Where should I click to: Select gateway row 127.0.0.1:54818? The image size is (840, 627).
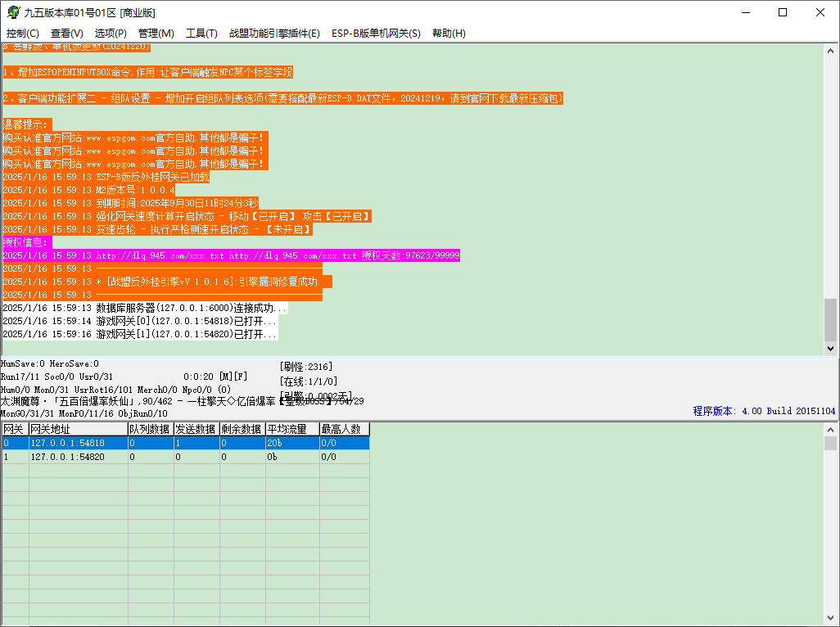[185, 443]
